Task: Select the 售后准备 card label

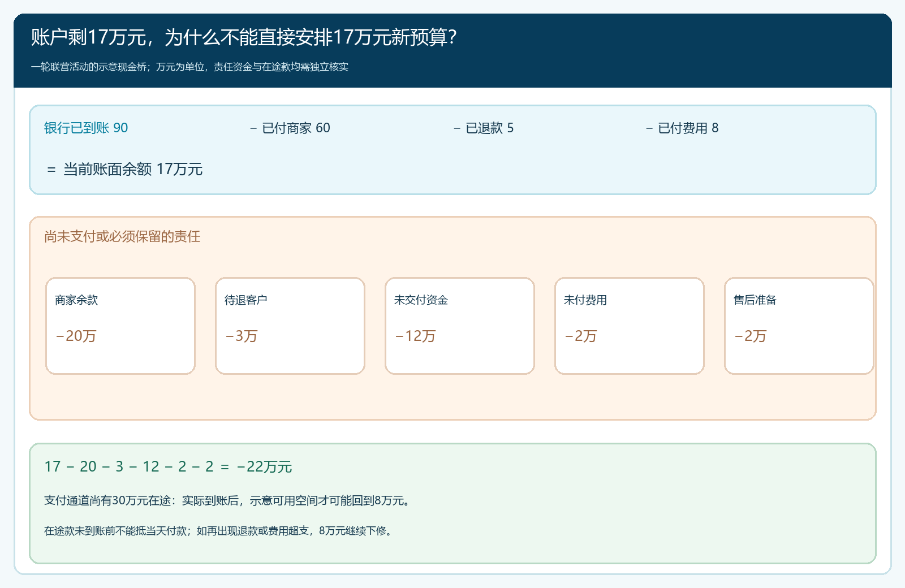Action: [x=755, y=300]
